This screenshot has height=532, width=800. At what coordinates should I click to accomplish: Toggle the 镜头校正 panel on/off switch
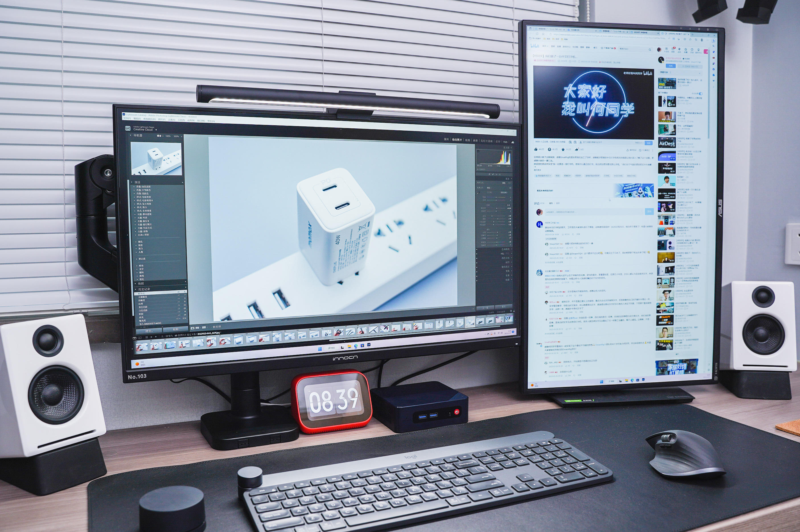477,267
